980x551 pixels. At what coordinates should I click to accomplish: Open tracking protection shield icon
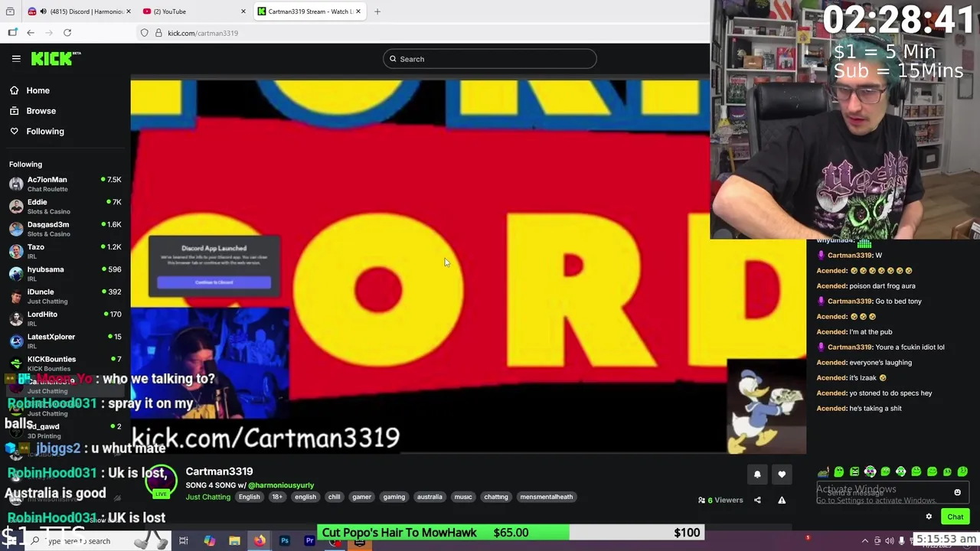145,33
